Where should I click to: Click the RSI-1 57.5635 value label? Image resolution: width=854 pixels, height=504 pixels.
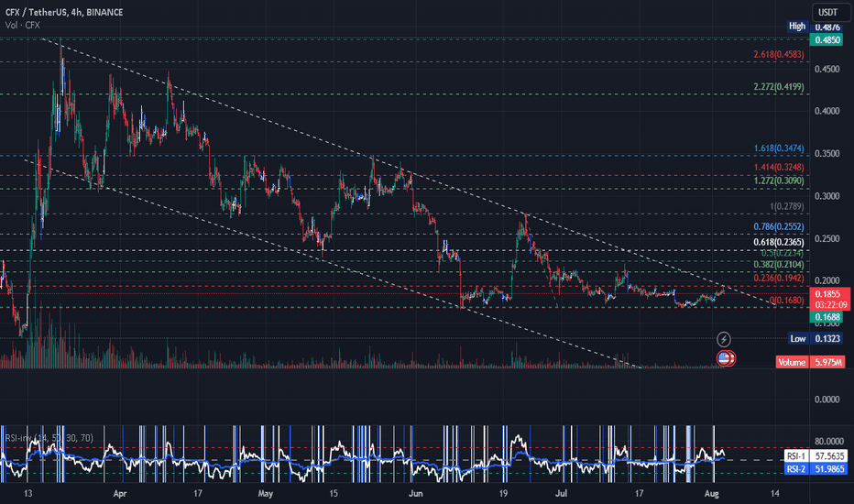click(x=816, y=455)
